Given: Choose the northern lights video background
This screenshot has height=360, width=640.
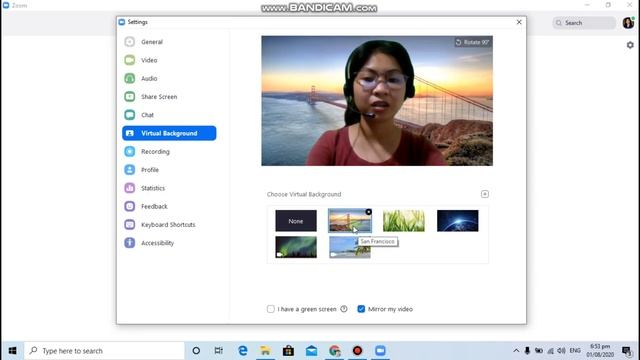Looking at the screenshot, I should click(296, 247).
